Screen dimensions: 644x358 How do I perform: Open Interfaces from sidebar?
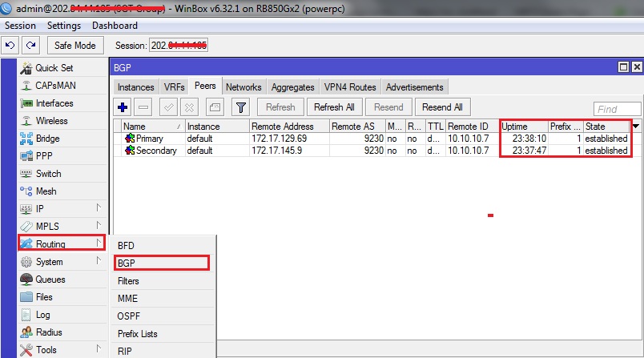click(x=62, y=103)
